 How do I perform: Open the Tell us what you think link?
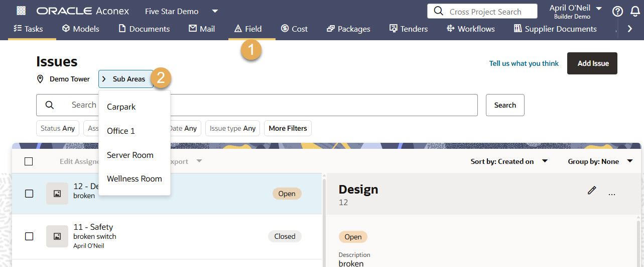[524, 63]
